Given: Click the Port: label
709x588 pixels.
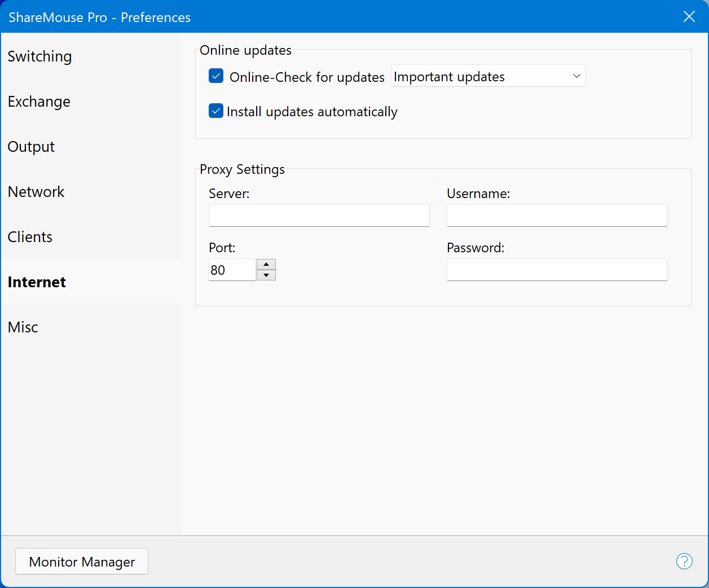Looking at the screenshot, I should (x=222, y=248).
